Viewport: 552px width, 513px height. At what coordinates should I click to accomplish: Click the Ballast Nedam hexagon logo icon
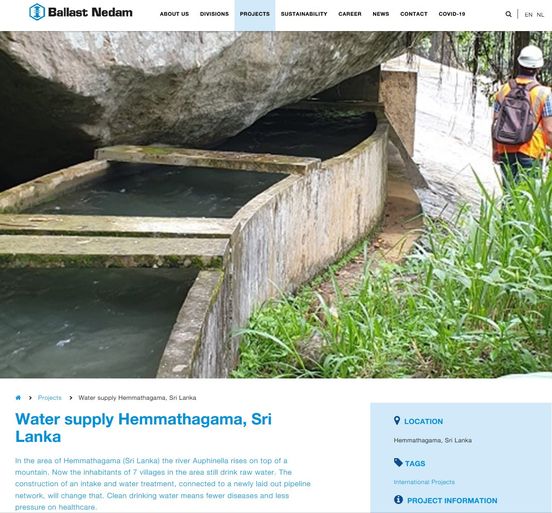[37, 12]
